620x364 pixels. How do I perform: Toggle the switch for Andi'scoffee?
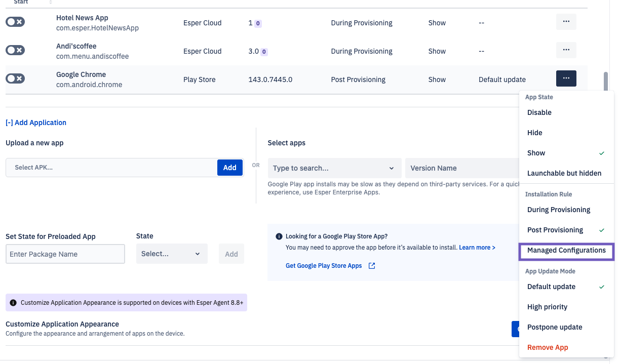tap(15, 50)
